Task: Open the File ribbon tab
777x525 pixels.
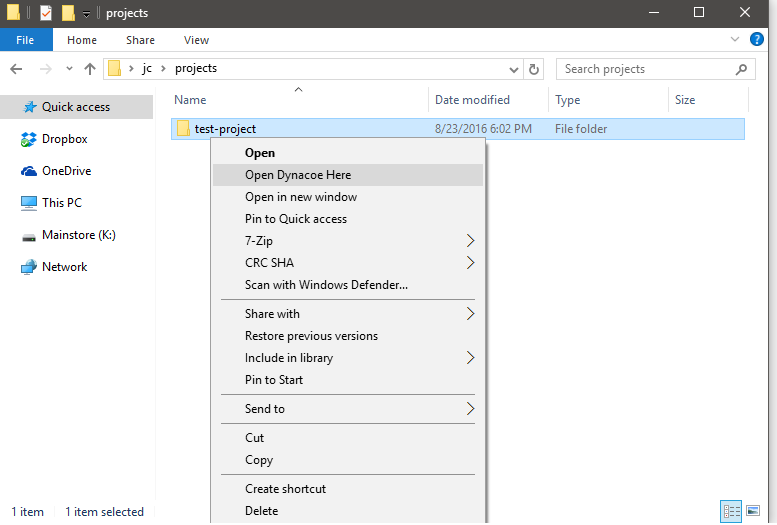Action: click(25, 40)
